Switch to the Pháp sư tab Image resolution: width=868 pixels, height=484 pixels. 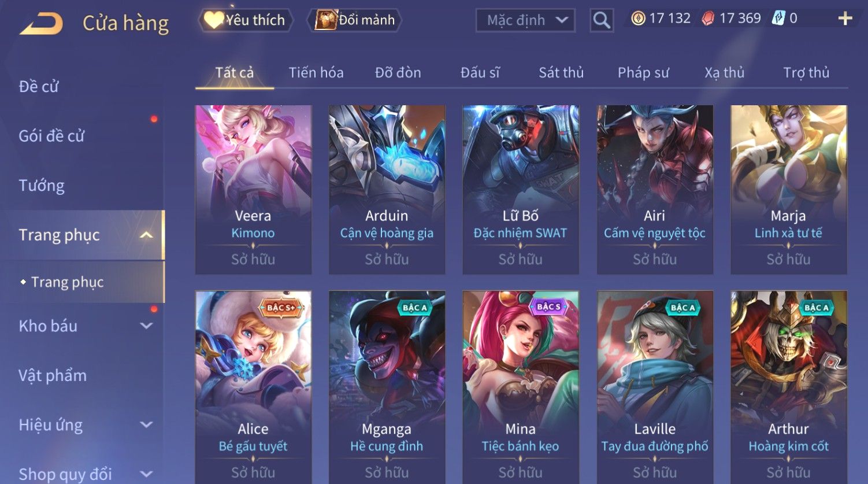643,72
